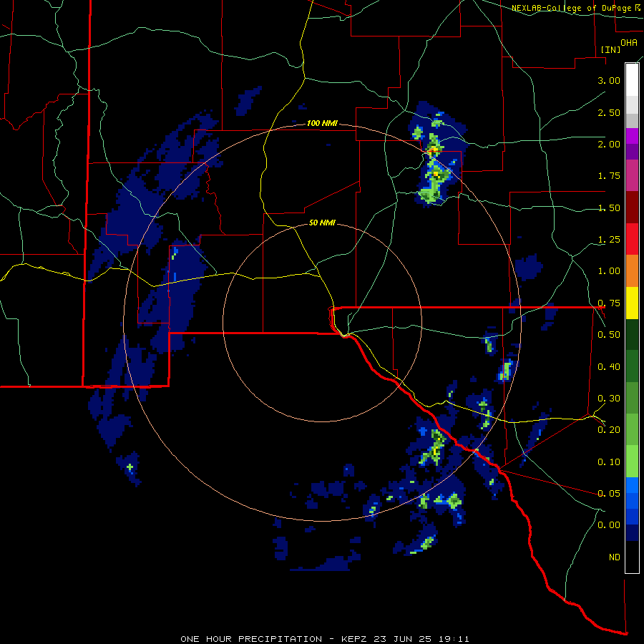Click the '0.20' legend value
The width and height of the screenshot is (644, 644).
coord(609,430)
